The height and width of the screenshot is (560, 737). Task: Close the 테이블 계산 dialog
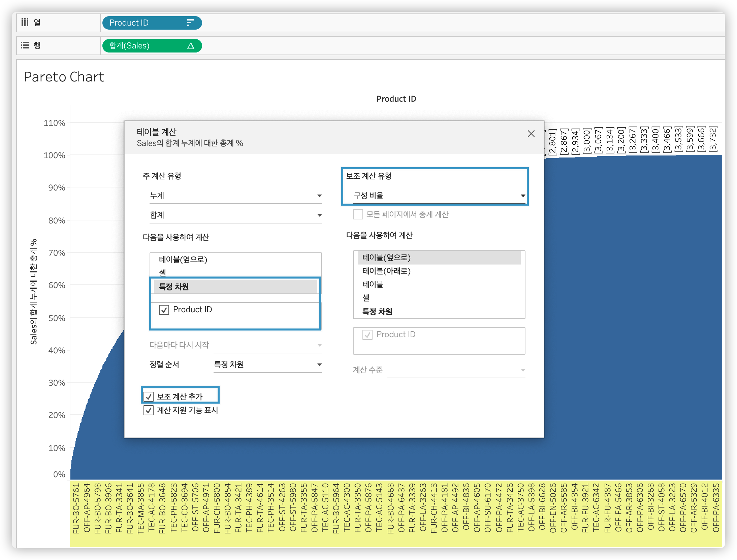(x=531, y=134)
